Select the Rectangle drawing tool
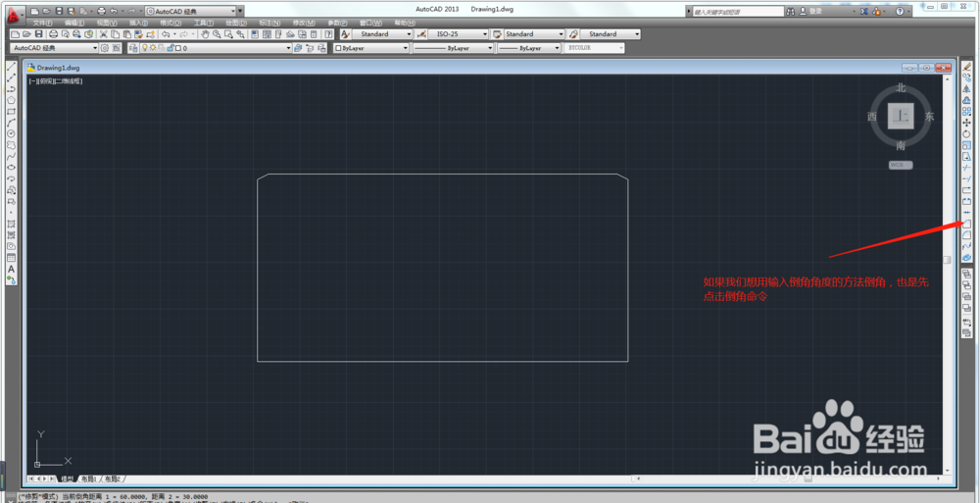This screenshot has height=503, width=980. pyautogui.click(x=11, y=112)
